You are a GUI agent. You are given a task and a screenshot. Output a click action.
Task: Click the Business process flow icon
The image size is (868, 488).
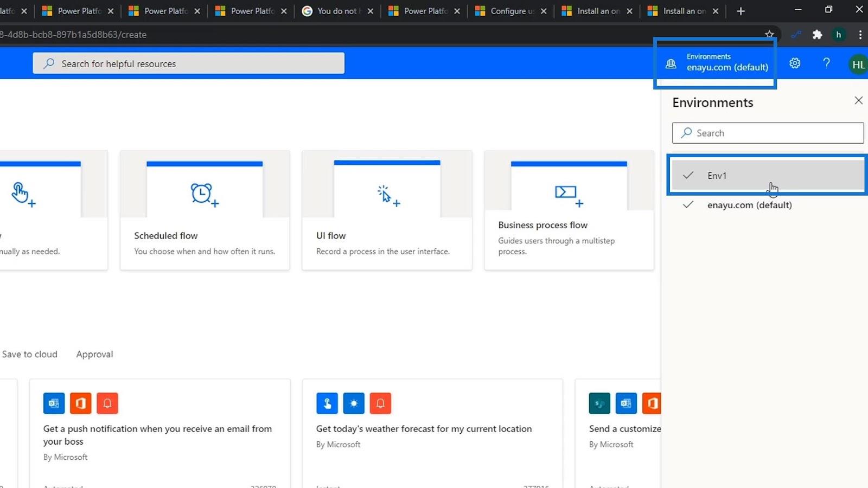pyautogui.click(x=569, y=196)
